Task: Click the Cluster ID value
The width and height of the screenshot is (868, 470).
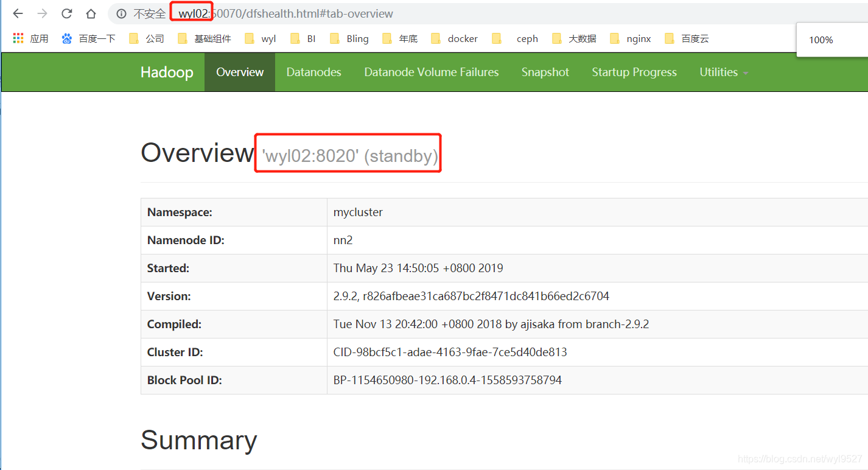Action: coord(450,352)
